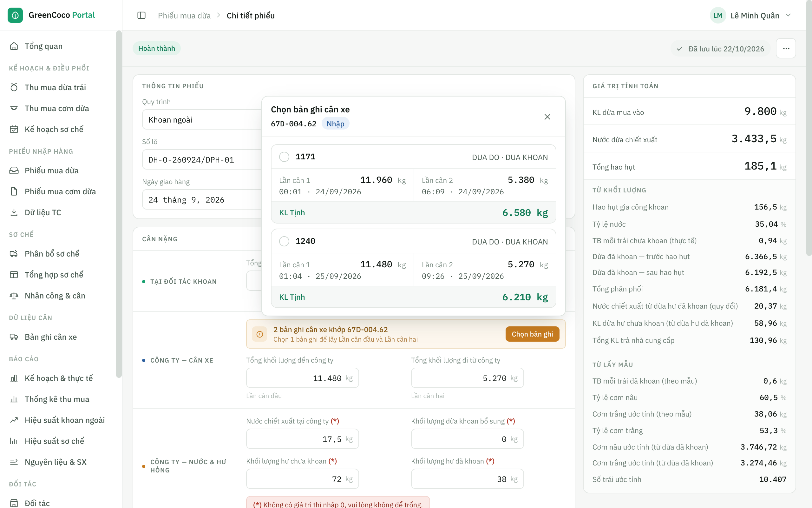Click Nhân công & cân scale icon

[14, 296]
